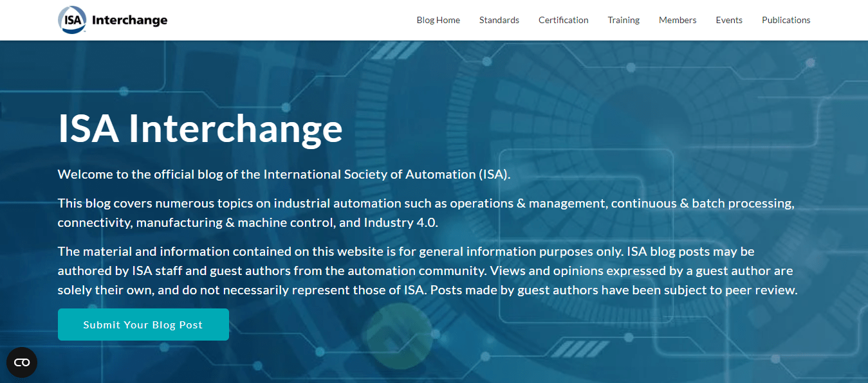Click the 'Welcome to the official blog' sentence
The image size is (868, 383).
point(284,174)
